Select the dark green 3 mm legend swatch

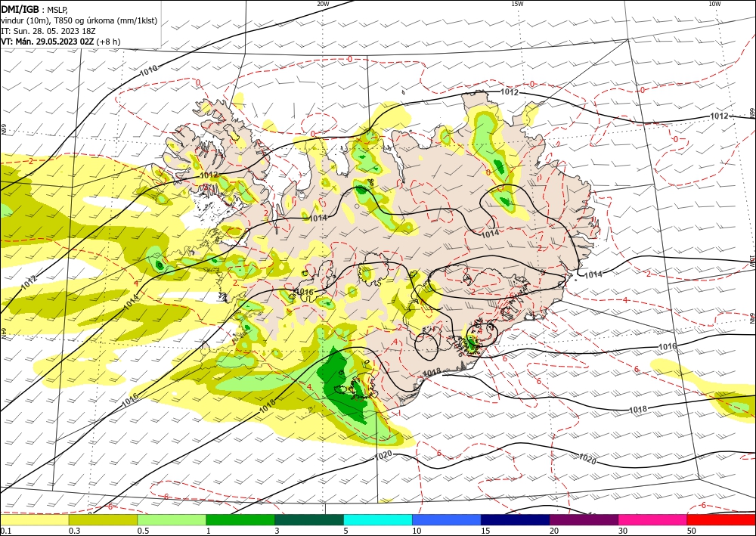(x=309, y=519)
